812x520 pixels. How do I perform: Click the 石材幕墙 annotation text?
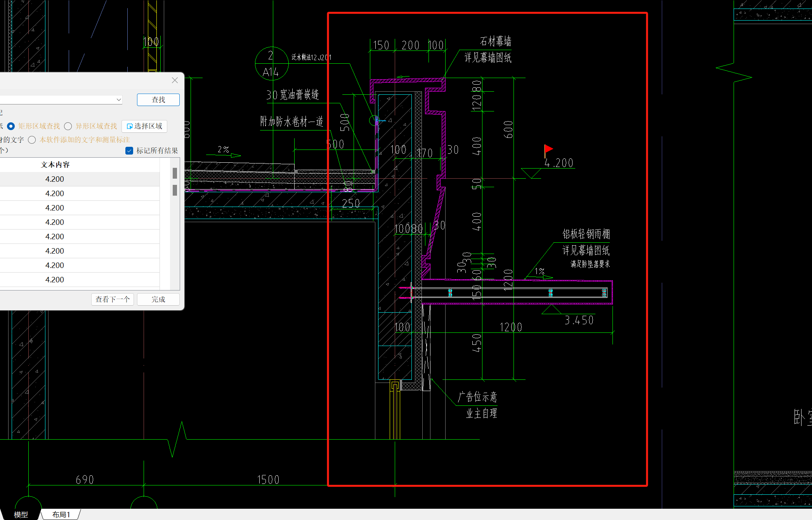point(496,41)
